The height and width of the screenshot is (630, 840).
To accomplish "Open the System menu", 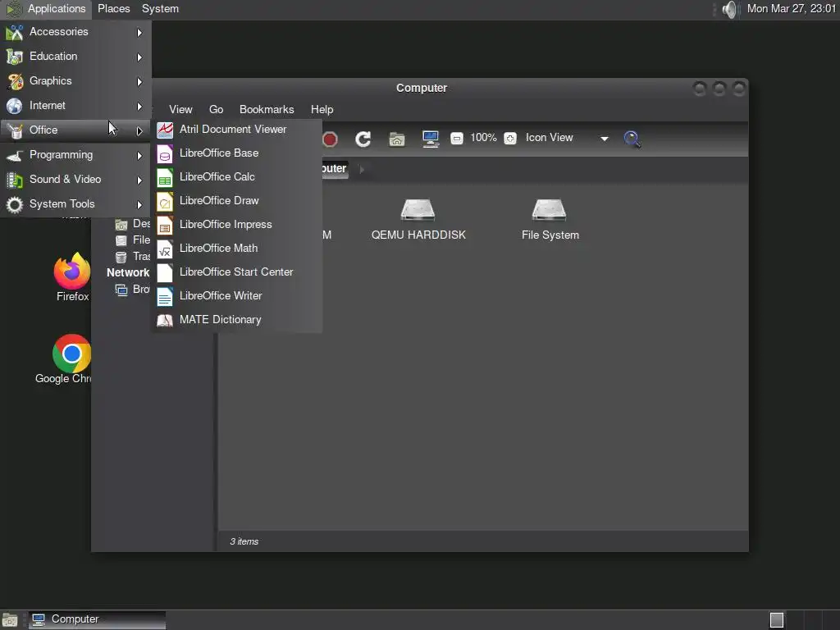I will 160,9.
